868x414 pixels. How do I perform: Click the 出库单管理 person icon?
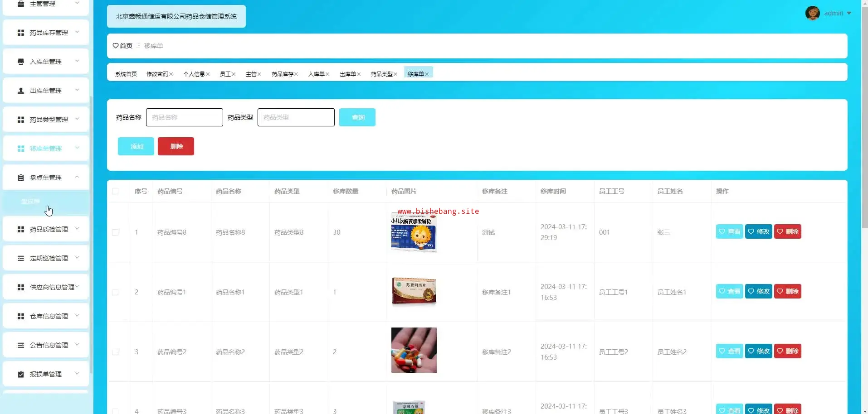point(21,91)
